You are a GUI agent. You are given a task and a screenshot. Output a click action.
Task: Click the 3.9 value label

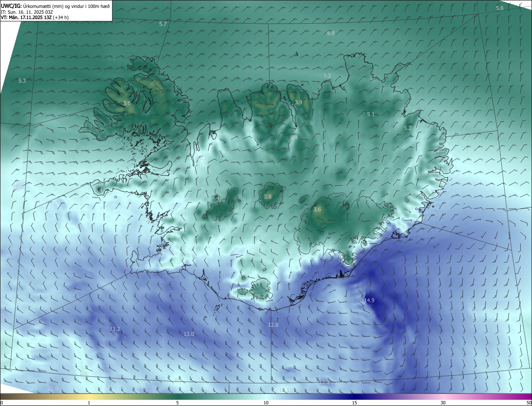point(298,102)
